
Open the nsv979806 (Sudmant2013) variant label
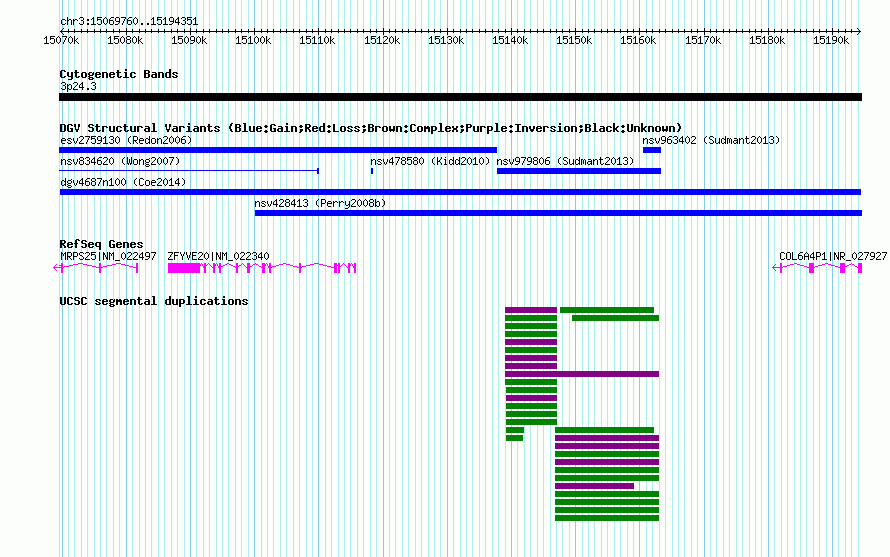[x=565, y=161]
